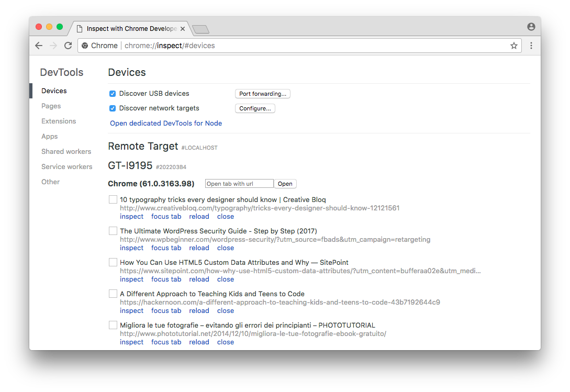Click the creativebloq.com URL text

point(260,208)
